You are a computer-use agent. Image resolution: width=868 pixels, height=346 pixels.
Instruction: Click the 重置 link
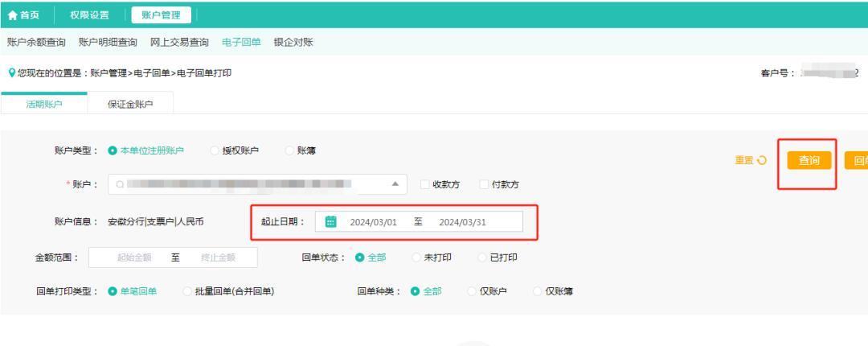pos(744,160)
